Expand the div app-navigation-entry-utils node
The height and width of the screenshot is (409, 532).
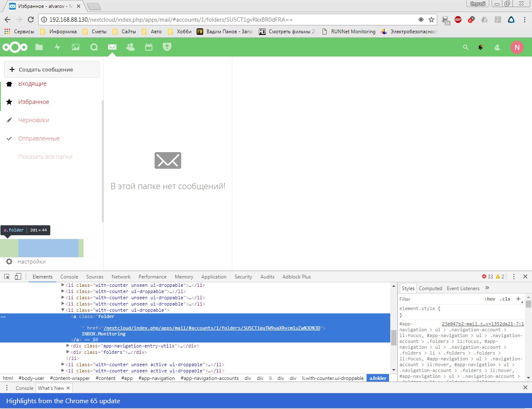tap(68, 346)
